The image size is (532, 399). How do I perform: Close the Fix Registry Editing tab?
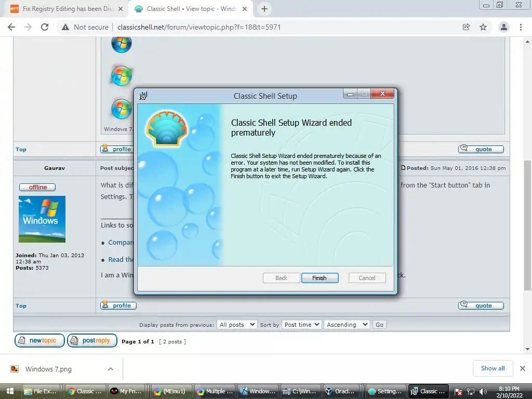click(x=121, y=9)
